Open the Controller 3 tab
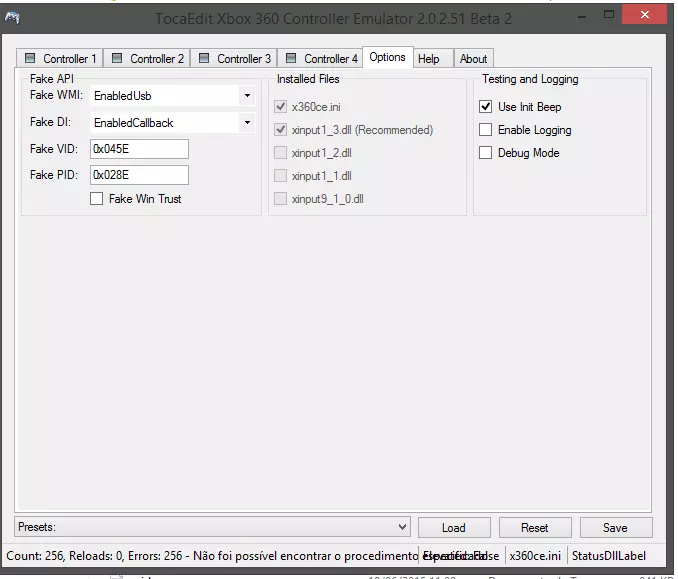This screenshot has height=579, width=678. [233, 58]
